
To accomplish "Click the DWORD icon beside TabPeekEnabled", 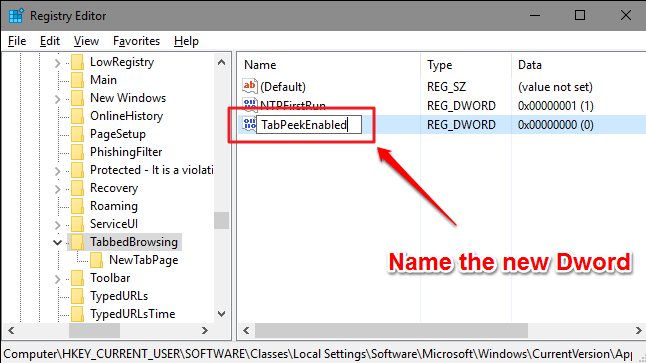I will tap(249, 124).
